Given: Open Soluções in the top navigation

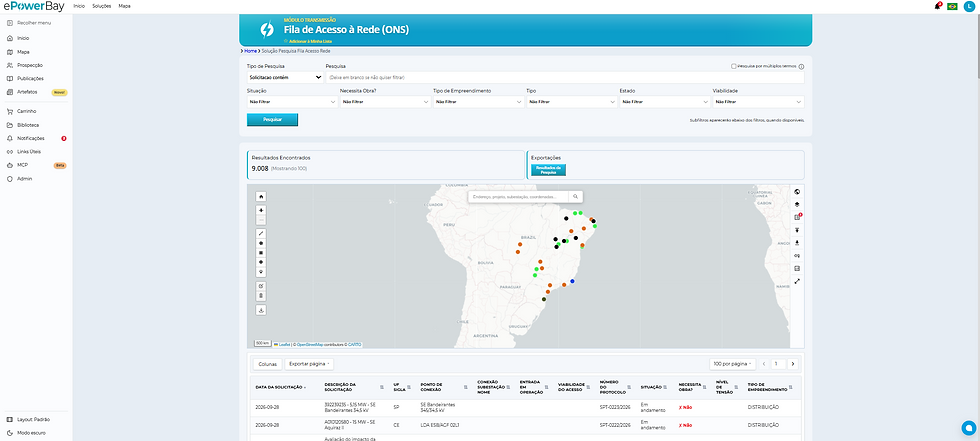Looking at the screenshot, I should pos(101,6).
